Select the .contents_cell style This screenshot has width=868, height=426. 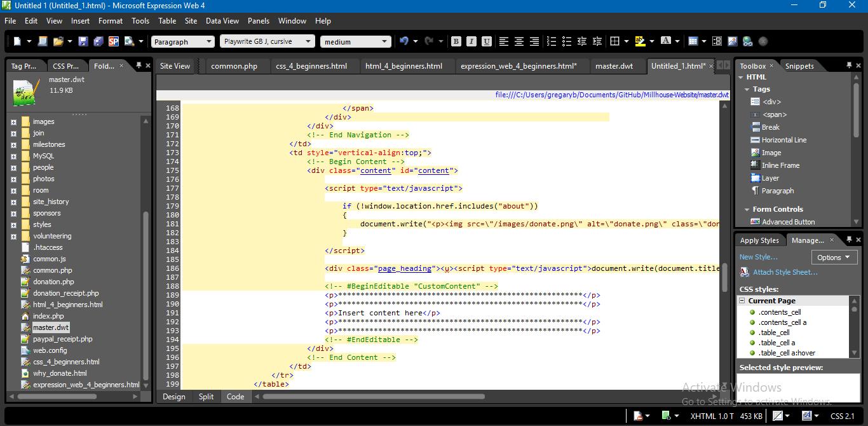point(779,312)
